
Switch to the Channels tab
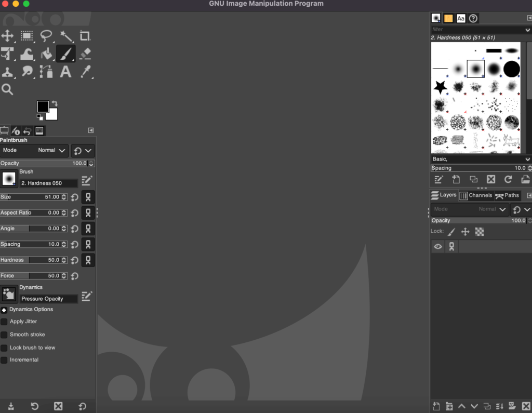(x=476, y=195)
